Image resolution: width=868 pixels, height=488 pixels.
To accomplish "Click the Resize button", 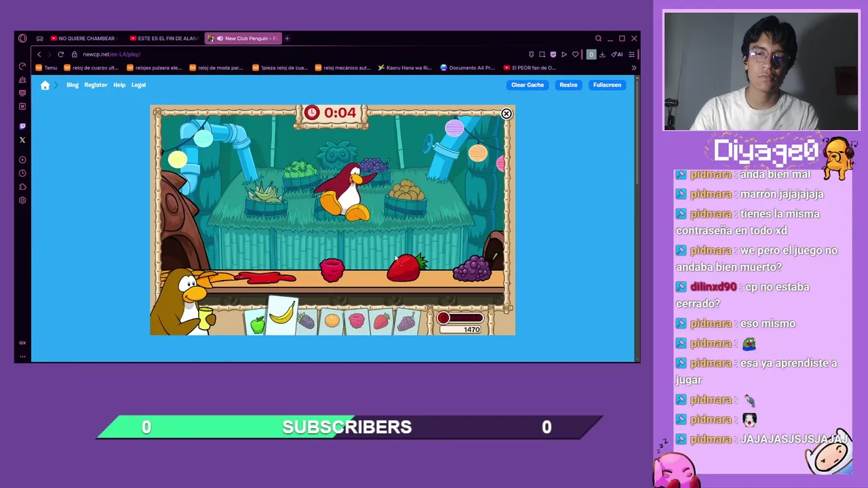I will tap(568, 85).
